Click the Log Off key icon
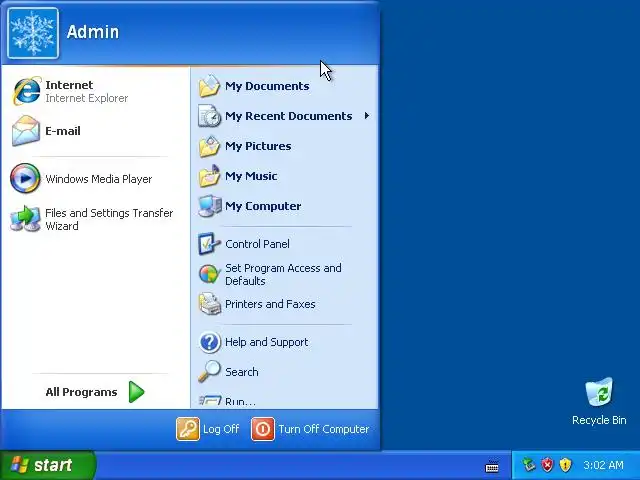This screenshot has height=480, width=640. coord(188,429)
